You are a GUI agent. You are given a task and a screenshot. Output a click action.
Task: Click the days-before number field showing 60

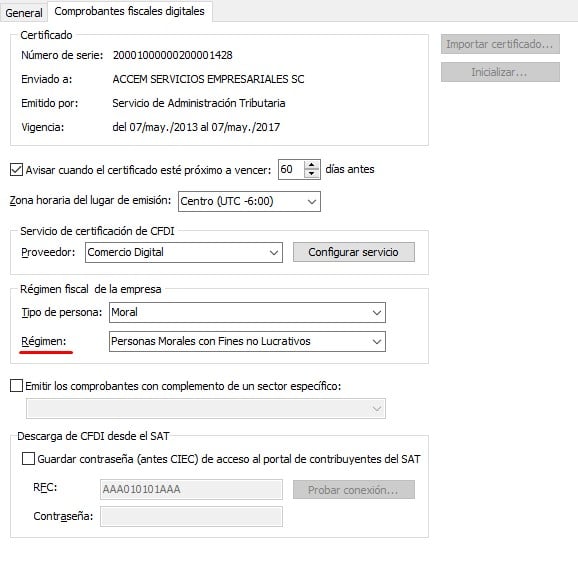[x=291, y=170]
